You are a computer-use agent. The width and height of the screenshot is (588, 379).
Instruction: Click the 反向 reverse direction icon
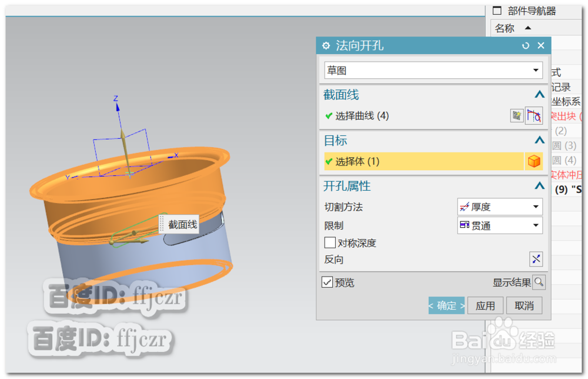[x=536, y=259]
